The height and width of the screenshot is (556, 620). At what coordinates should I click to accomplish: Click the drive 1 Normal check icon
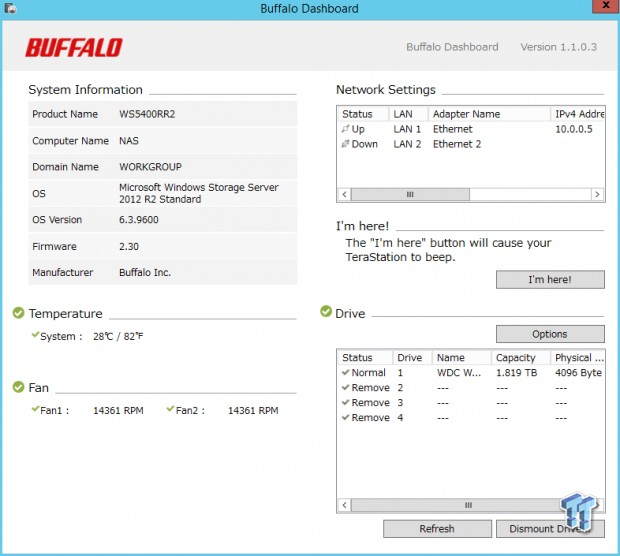(346, 373)
